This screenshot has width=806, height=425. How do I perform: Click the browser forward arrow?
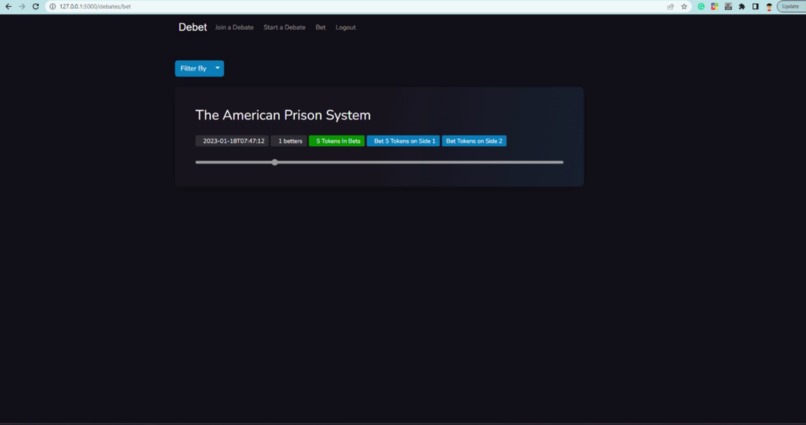(x=22, y=7)
